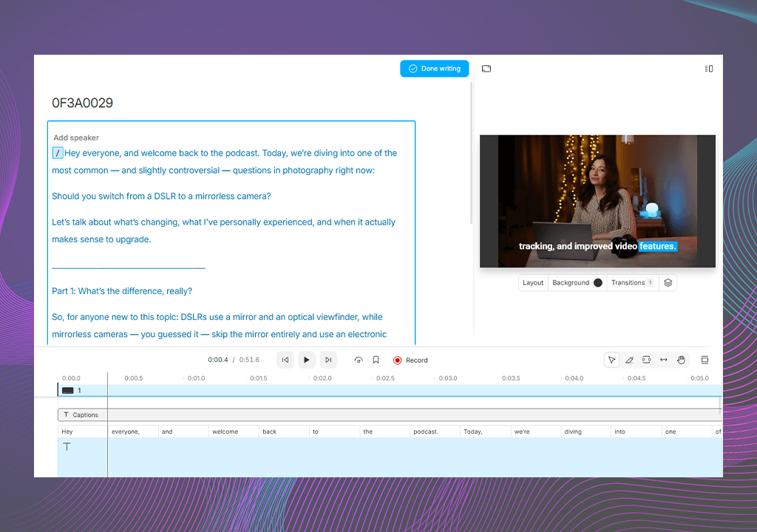Click the 0:04.0 mark on ruler
Image resolution: width=757 pixels, height=532 pixels.
[x=574, y=378]
